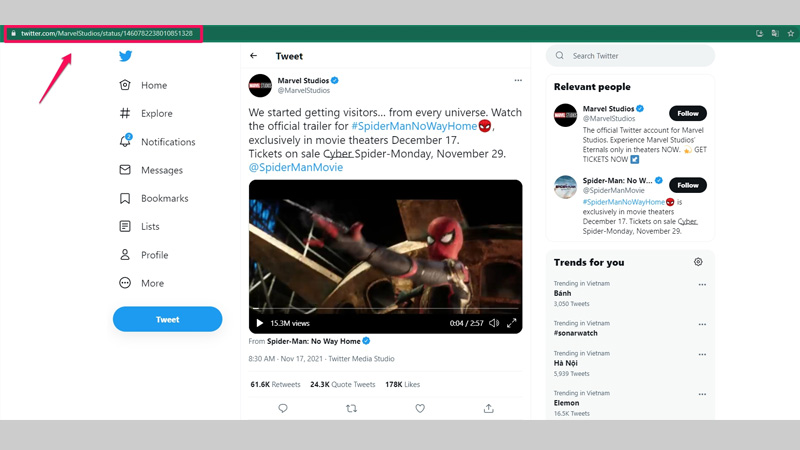This screenshot has height=450, width=800.
Task: Click the share tweet icon
Action: pyautogui.click(x=488, y=408)
